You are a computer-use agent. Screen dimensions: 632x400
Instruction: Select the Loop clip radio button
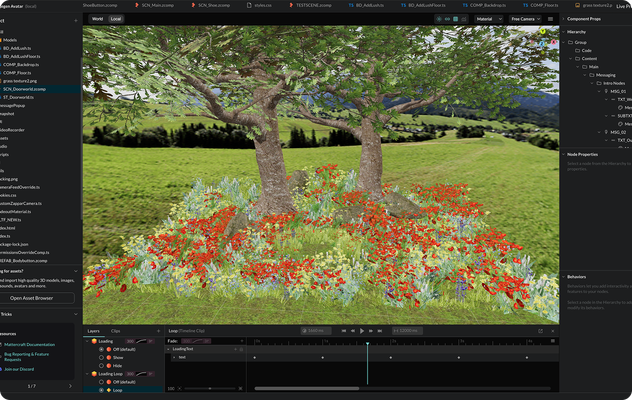101,390
